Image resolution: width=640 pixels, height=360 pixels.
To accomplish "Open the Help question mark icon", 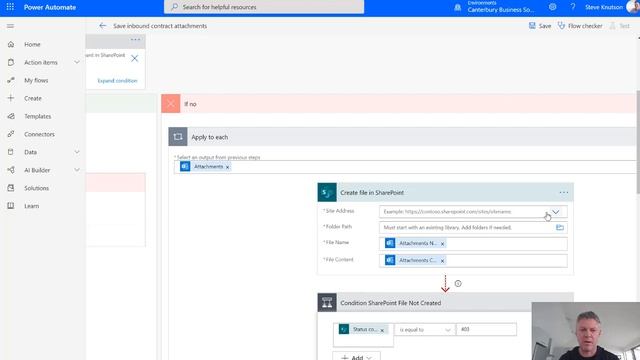I will pos(573,7).
